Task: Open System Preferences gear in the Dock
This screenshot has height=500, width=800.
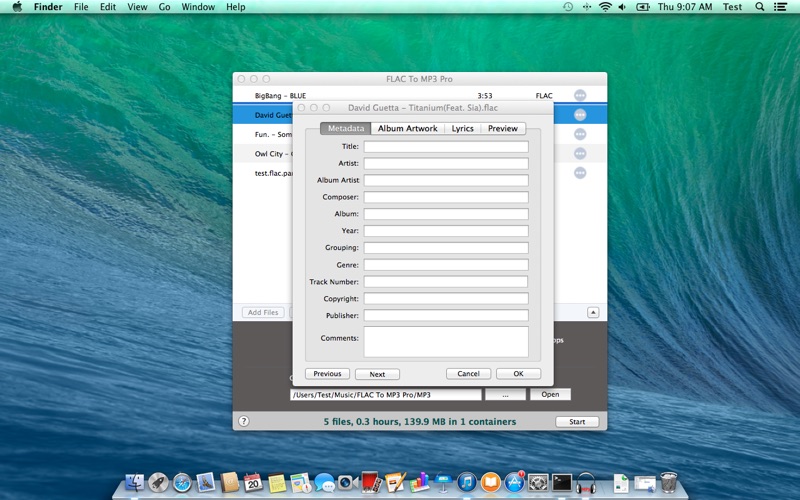Action: coord(538,482)
